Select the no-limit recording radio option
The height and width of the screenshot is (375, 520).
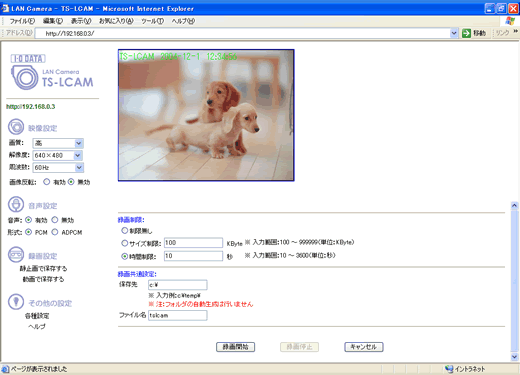click(x=124, y=230)
